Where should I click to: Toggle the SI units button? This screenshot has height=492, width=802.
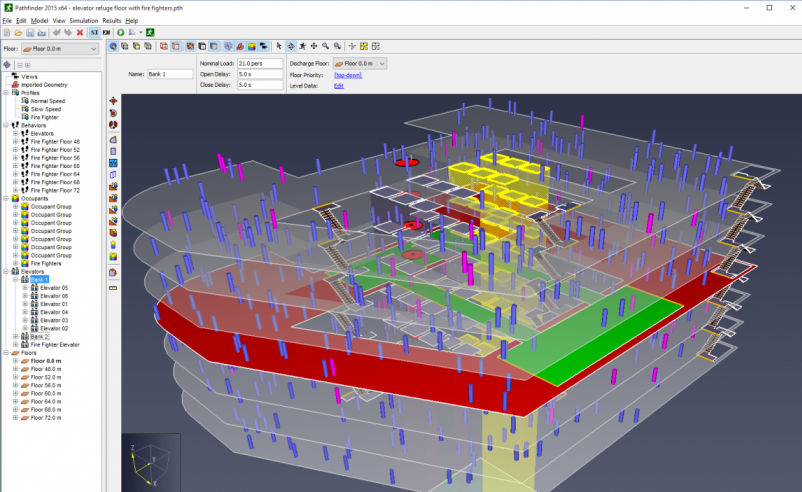(95, 33)
